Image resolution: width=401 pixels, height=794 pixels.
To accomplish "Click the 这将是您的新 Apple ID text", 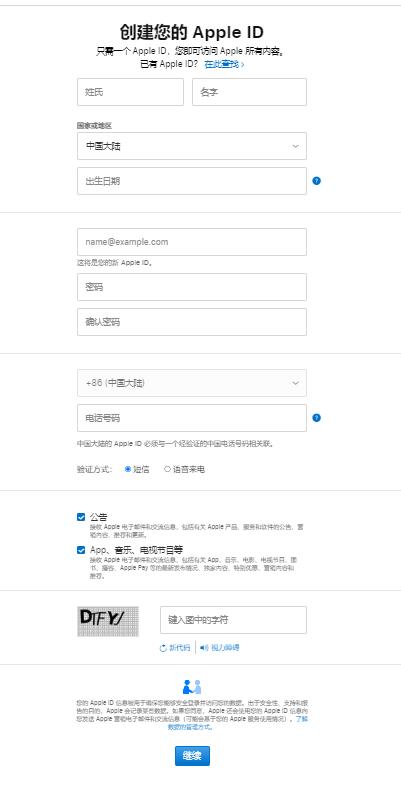I will pos(115,263).
